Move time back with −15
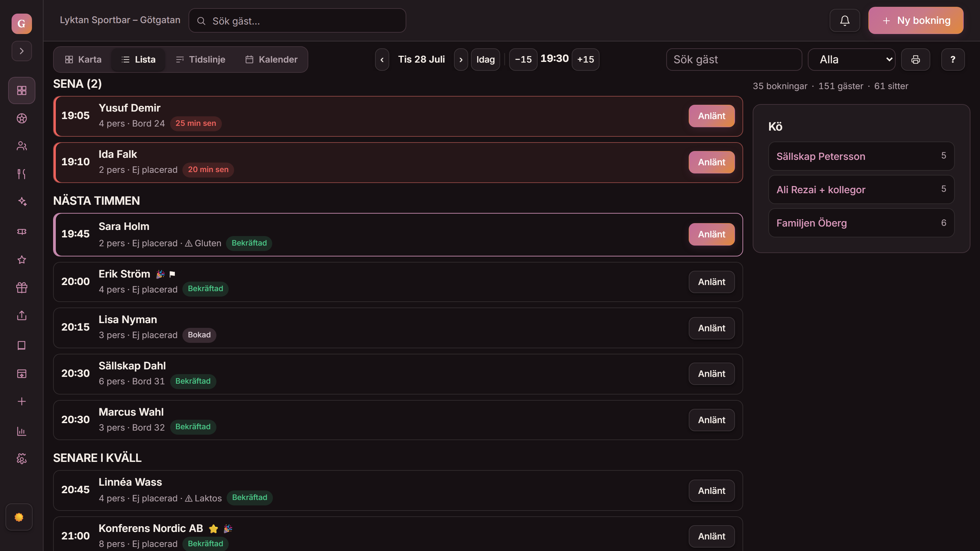The height and width of the screenshot is (551, 980). coord(523,59)
